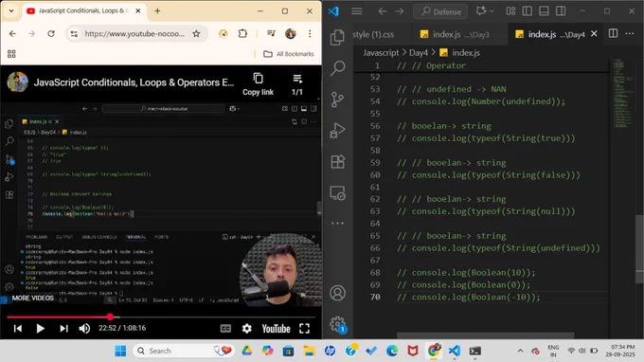Open Windows Start menu
Screen dimensions: 644x362
coord(121,351)
